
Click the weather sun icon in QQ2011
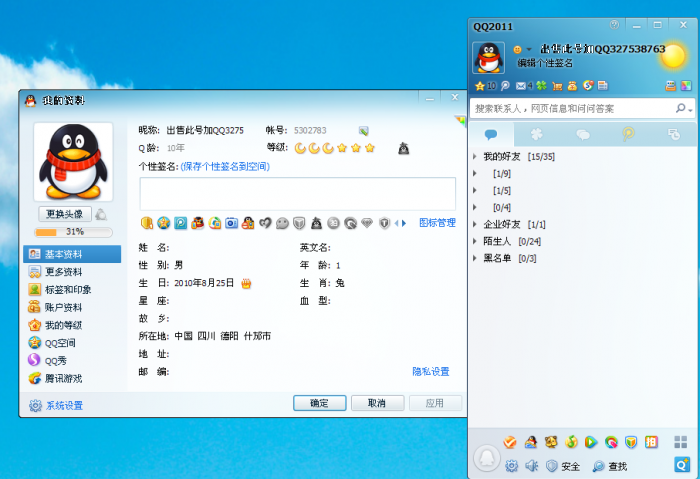[x=673, y=56]
